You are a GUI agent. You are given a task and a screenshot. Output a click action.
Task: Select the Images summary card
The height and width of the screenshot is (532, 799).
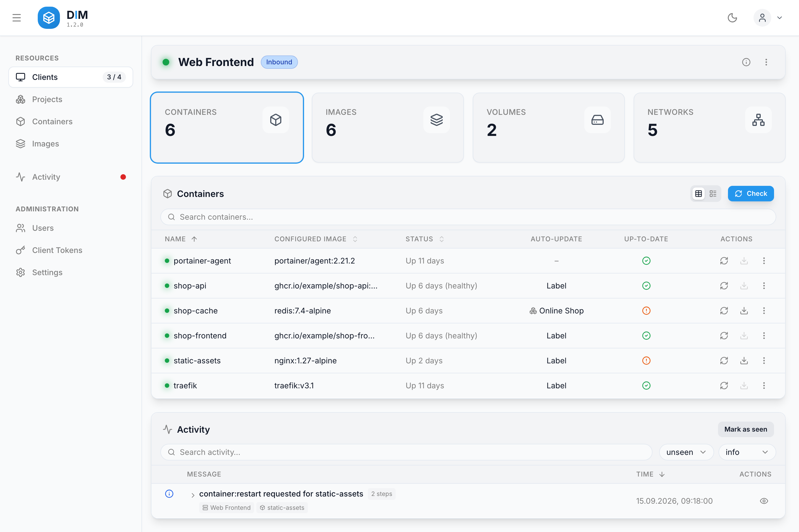[388, 128]
